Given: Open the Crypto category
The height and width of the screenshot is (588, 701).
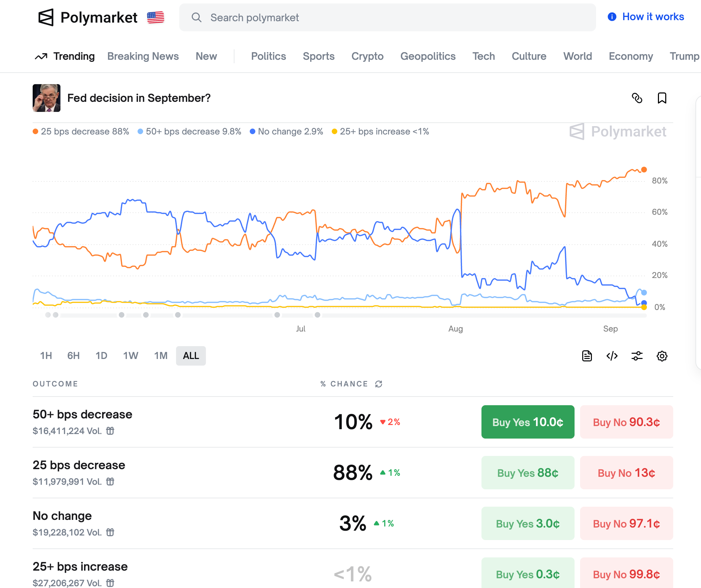Looking at the screenshot, I should 368,56.
